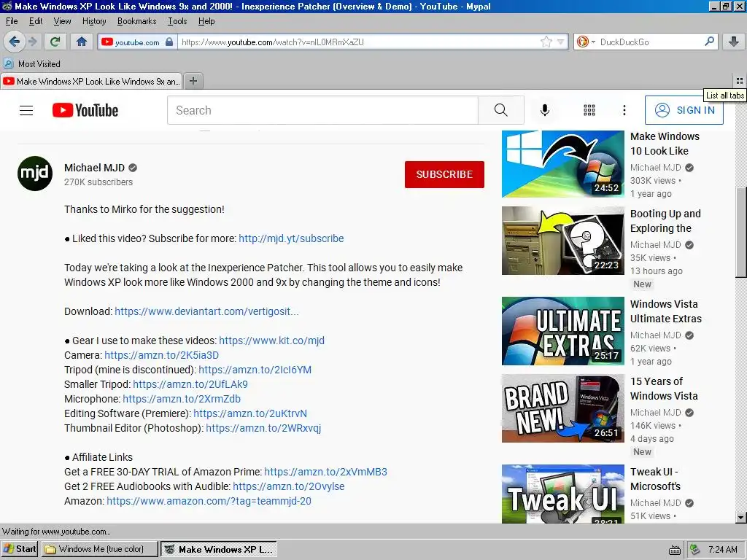
Task: Click the red SUBSCRIBE button
Action: point(444,174)
